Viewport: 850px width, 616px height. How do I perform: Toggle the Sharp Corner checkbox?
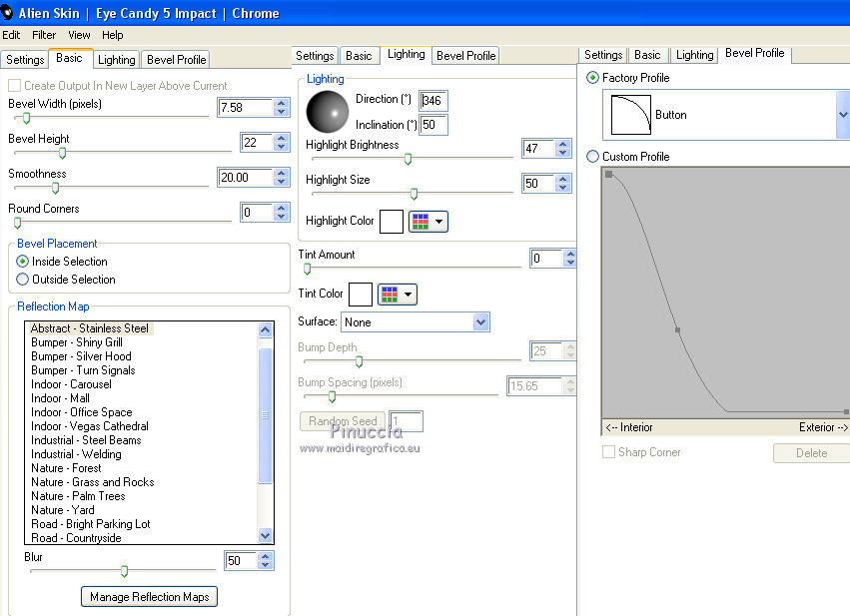click(608, 452)
